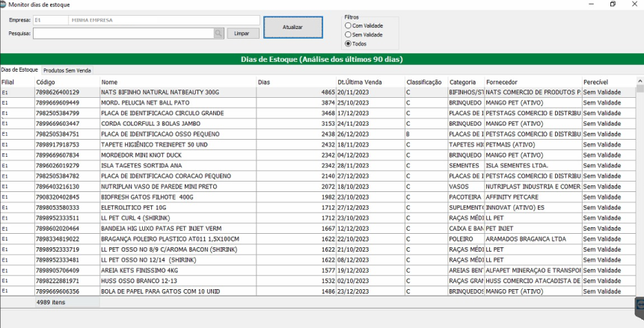The width and height of the screenshot is (644, 328).
Task: Click the Limpar button
Action: coord(242,34)
